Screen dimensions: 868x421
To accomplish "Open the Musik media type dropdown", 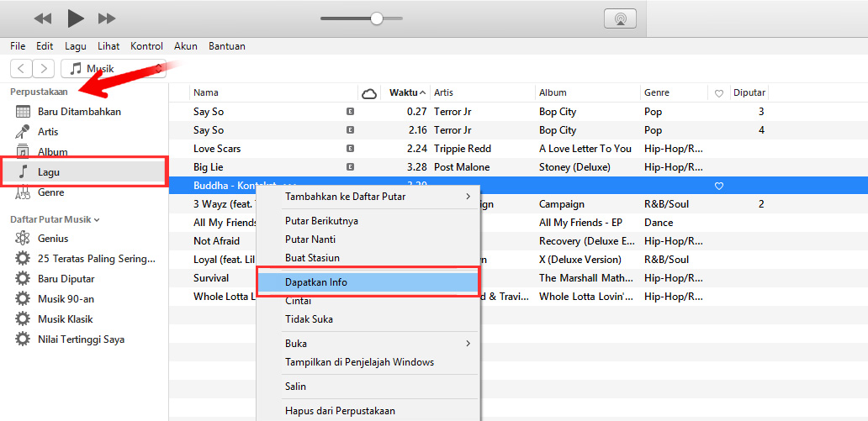I will click(114, 69).
